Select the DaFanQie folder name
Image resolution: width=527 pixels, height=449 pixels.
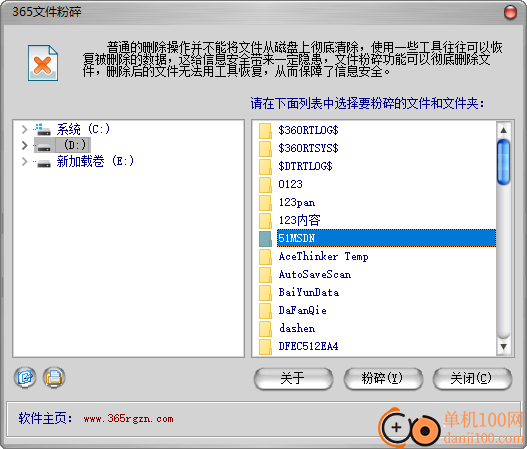coord(302,310)
